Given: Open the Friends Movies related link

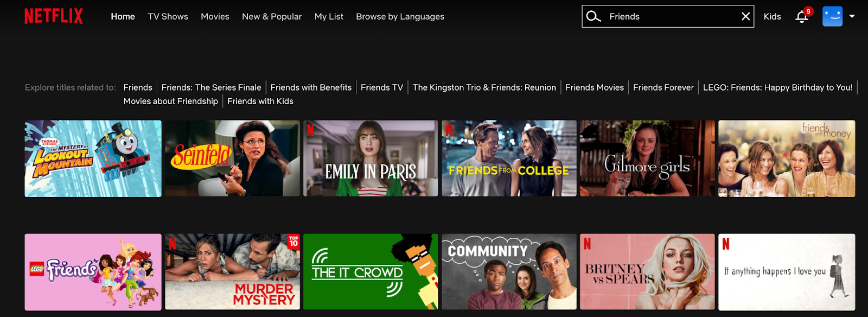Looking at the screenshot, I should (x=595, y=87).
